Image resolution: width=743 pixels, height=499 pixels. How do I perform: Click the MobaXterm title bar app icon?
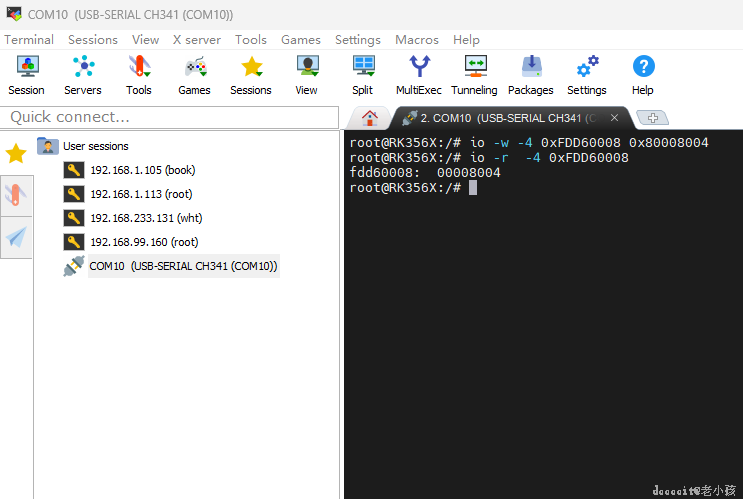coord(14,14)
